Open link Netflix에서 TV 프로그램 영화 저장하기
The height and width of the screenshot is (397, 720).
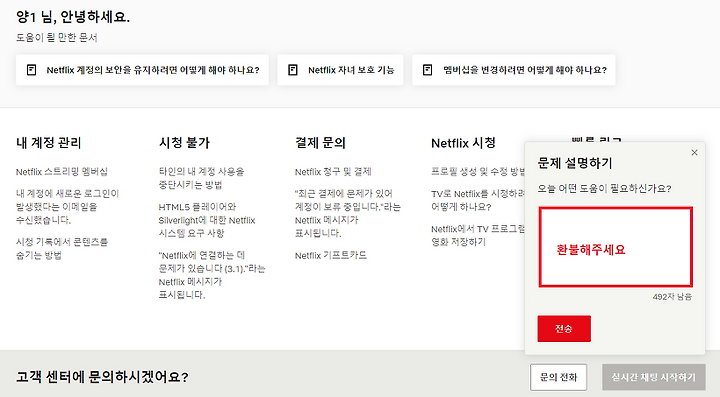(478, 235)
